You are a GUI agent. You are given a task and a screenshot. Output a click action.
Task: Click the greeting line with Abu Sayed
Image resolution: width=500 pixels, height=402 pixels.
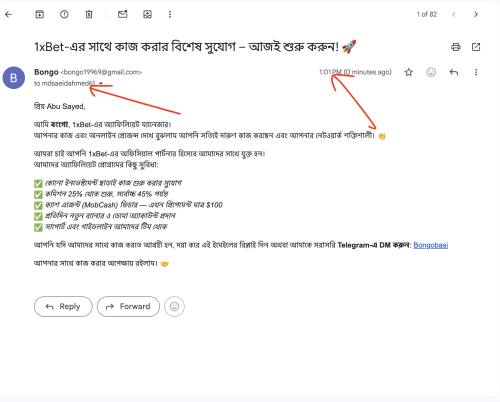point(60,106)
